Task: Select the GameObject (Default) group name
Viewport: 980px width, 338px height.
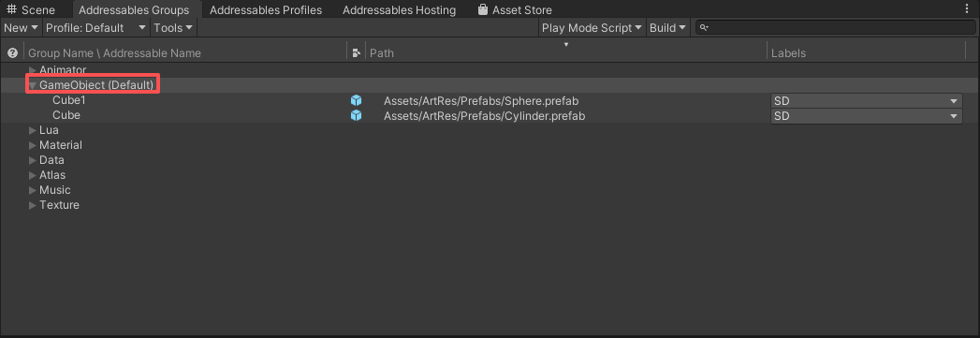Action: coord(96,85)
